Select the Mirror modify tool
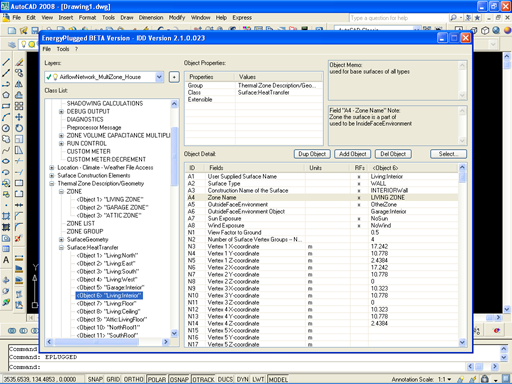 [x=19, y=84]
